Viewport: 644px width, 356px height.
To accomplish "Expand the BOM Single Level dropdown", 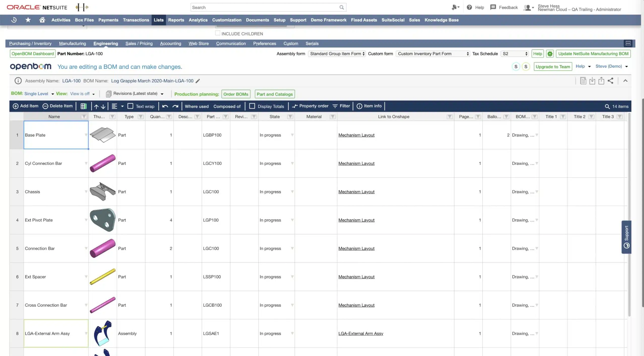I will pos(39,94).
